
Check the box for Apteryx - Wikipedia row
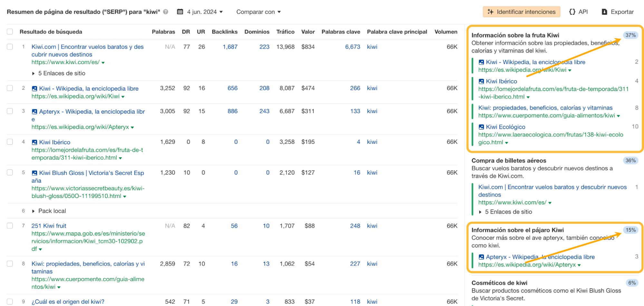(10, 111)
